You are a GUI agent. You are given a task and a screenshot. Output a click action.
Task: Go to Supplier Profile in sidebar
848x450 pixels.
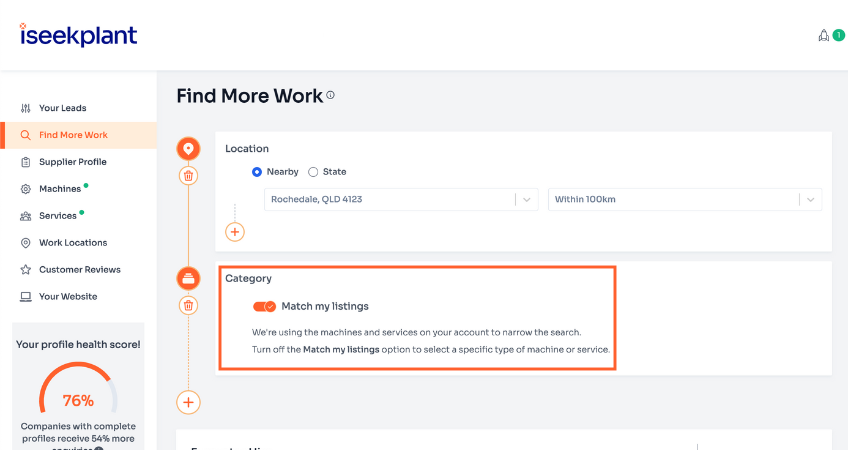pyautogui.click(x=72, y=162)
